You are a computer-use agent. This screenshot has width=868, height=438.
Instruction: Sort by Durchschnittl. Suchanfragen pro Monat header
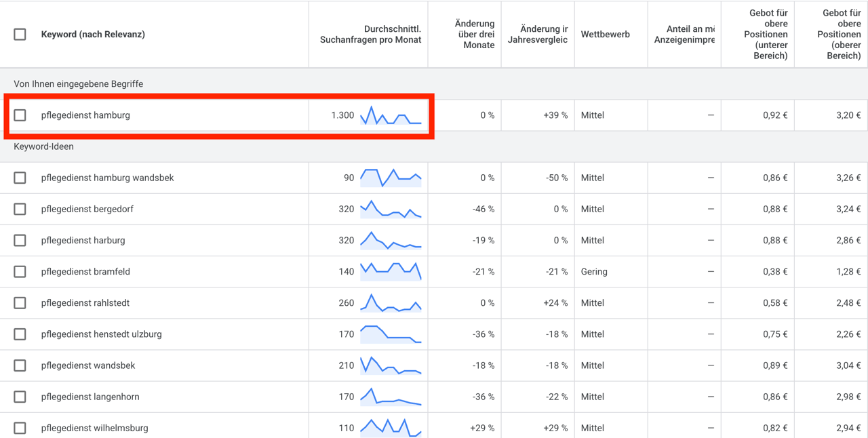tap(370, 34)
